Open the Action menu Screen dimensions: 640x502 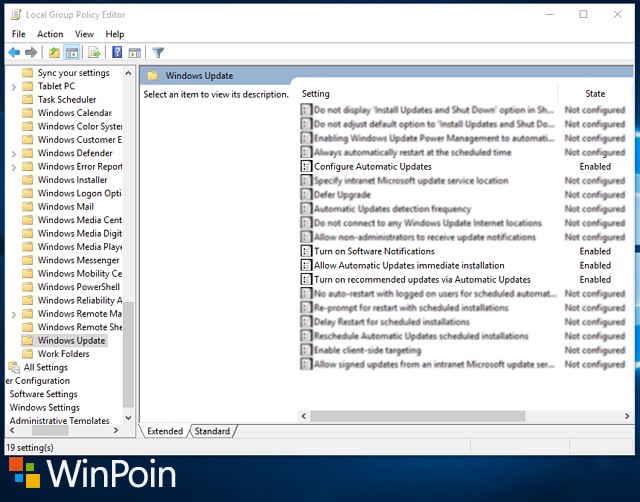point(50,34)
